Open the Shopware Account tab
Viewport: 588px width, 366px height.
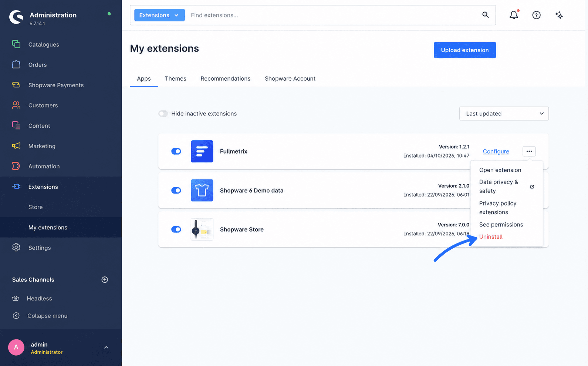pyautogui.click(x=290, y=78)
